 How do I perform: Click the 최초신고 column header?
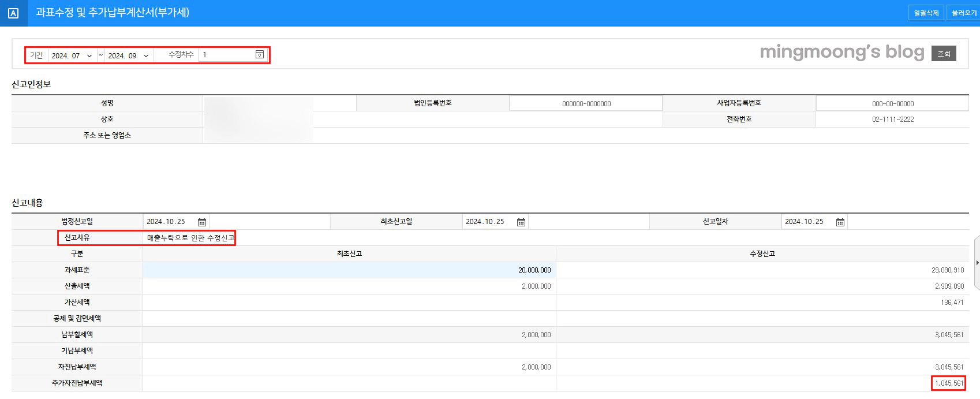(349, 254)
